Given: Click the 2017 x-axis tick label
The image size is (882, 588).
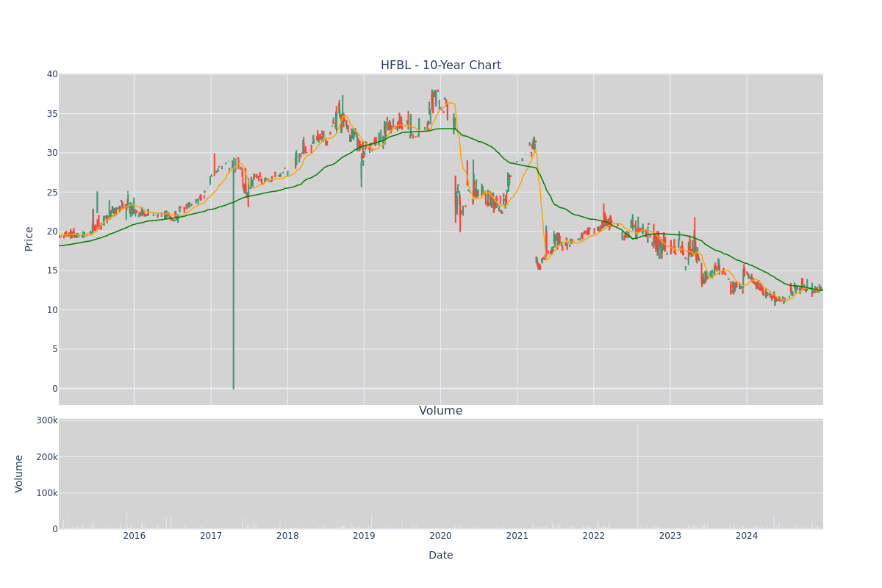Looking at the screenshot, I should [x=211, y=536].
